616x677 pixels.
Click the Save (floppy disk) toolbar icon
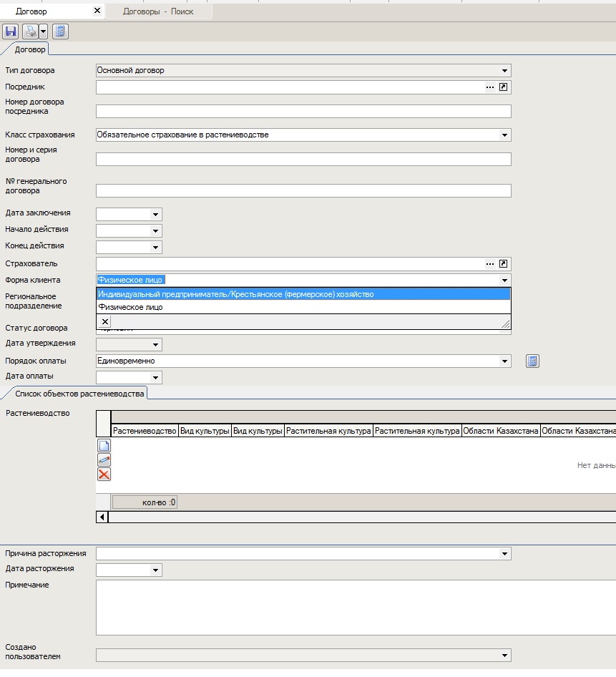click(10, 31)
